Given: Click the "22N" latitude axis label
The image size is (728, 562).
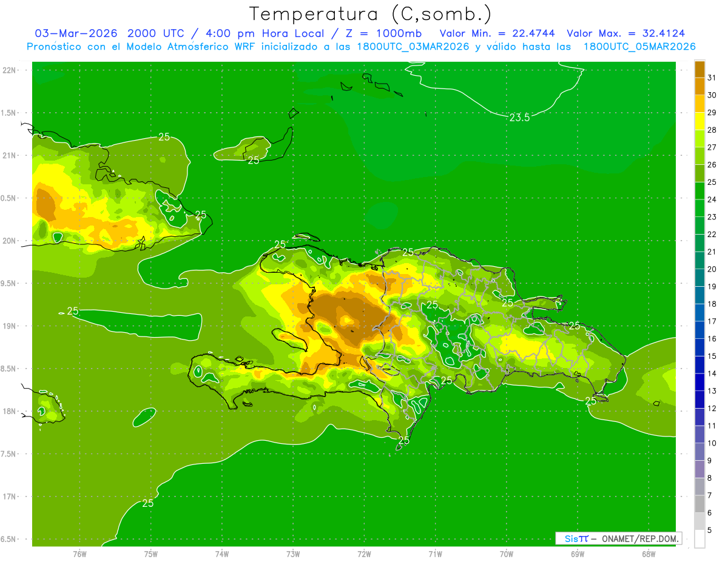Looking at the screenshot, I should pos(8,70).
